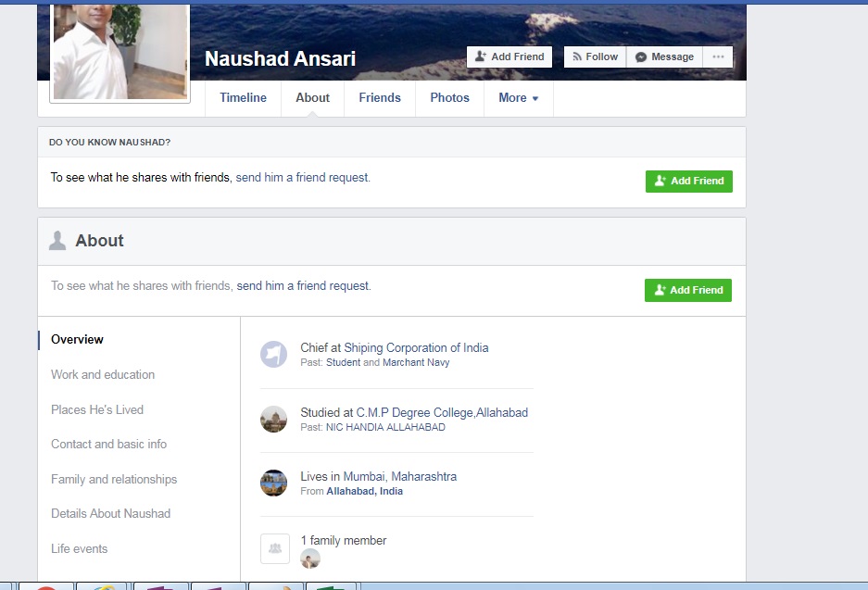Open the Marchant Navy link
This screenshot has height=590, width=868.
416,362
